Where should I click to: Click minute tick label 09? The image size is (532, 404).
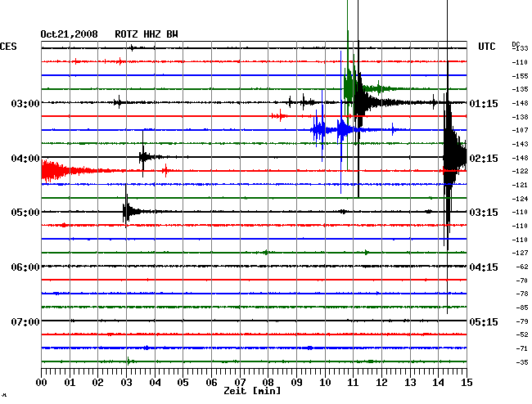296,383
